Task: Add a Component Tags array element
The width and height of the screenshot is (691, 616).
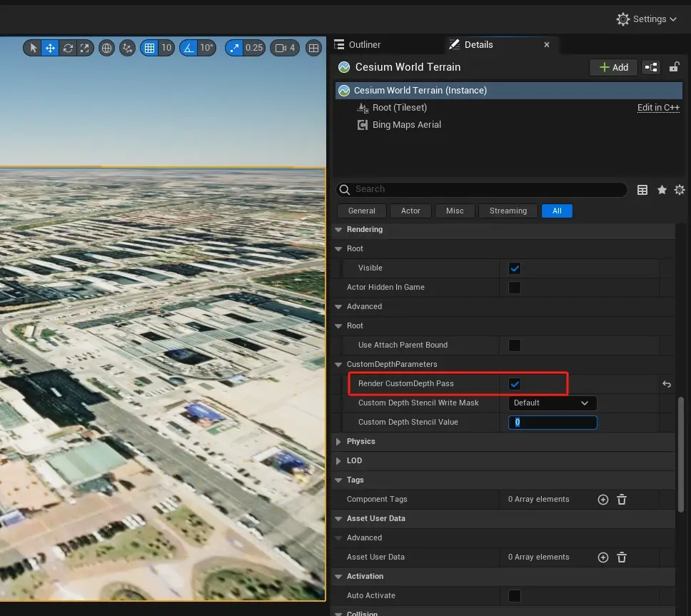Action: coord(603,499)
